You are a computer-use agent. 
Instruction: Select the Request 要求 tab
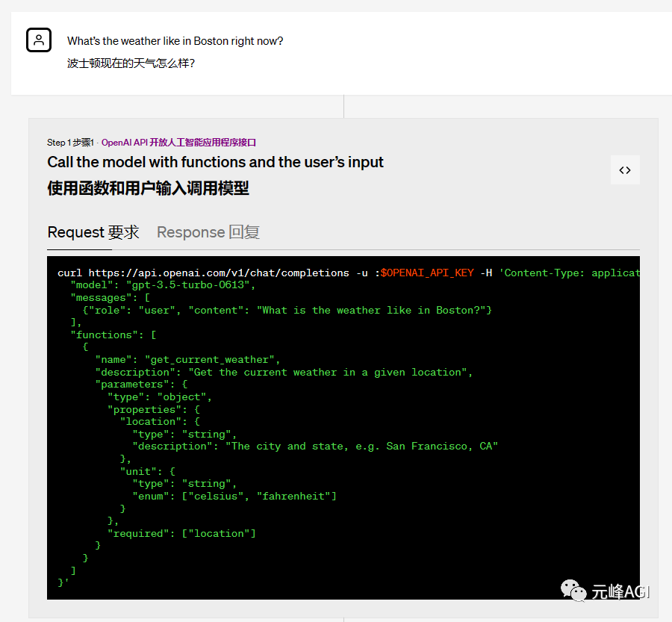point(93,232)
